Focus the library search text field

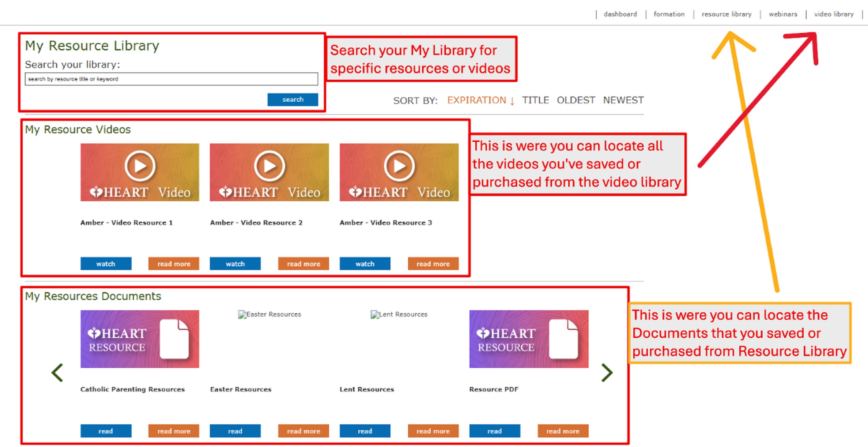click(x=171, y=79)
